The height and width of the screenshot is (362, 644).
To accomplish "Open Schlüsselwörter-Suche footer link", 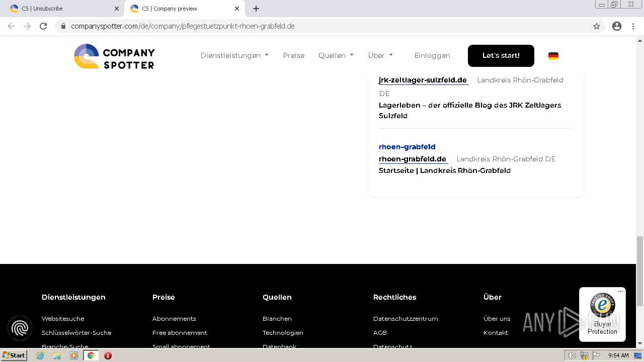I will 76,333.
